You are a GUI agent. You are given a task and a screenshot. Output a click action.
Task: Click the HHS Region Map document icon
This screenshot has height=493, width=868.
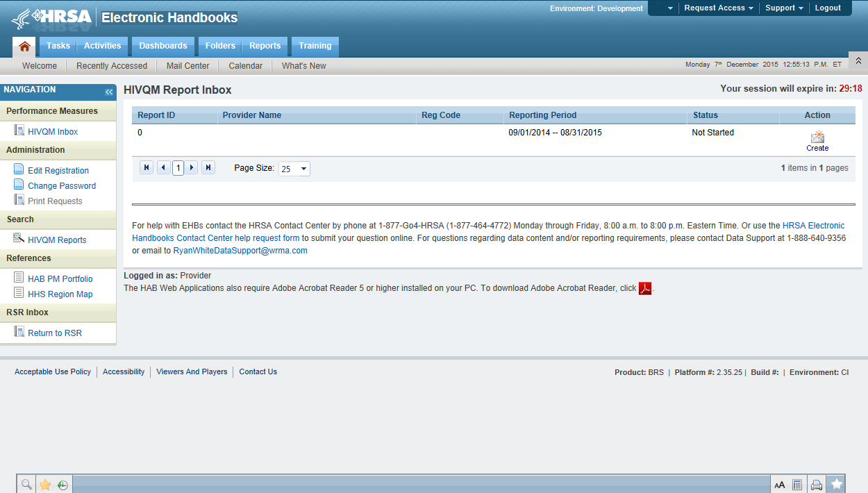(x=19, y=293)
